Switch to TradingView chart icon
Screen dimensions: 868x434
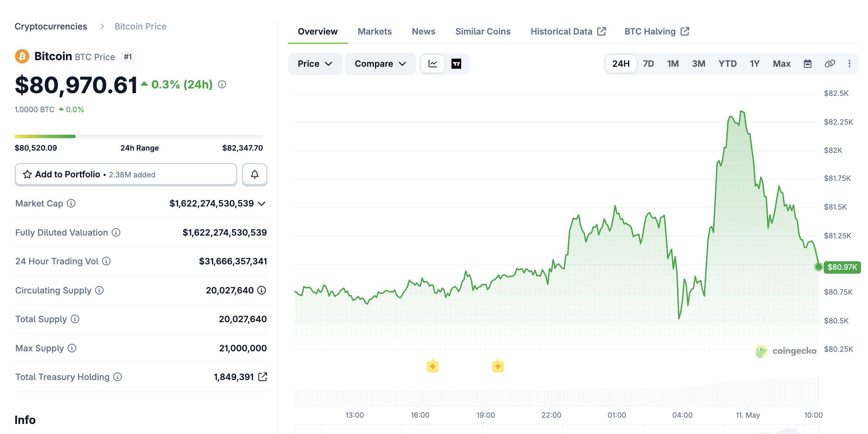457,64
